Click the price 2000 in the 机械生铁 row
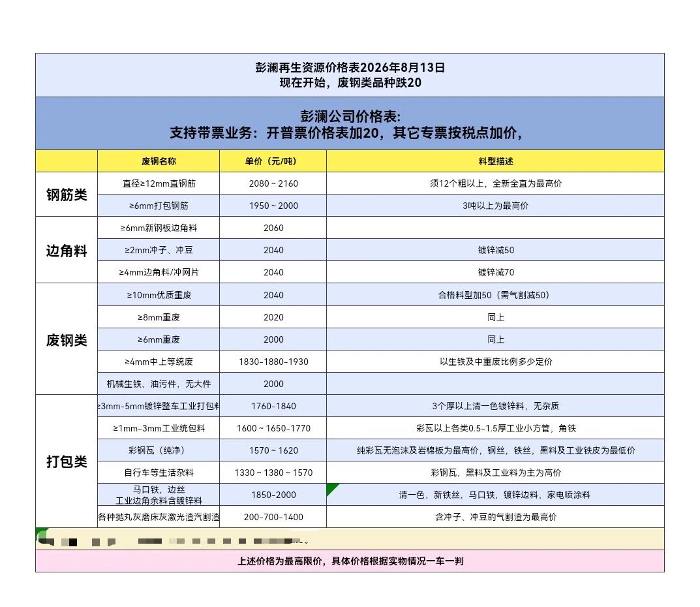Image resolution: width=700 pixels, height=607 pixels. 273,384
